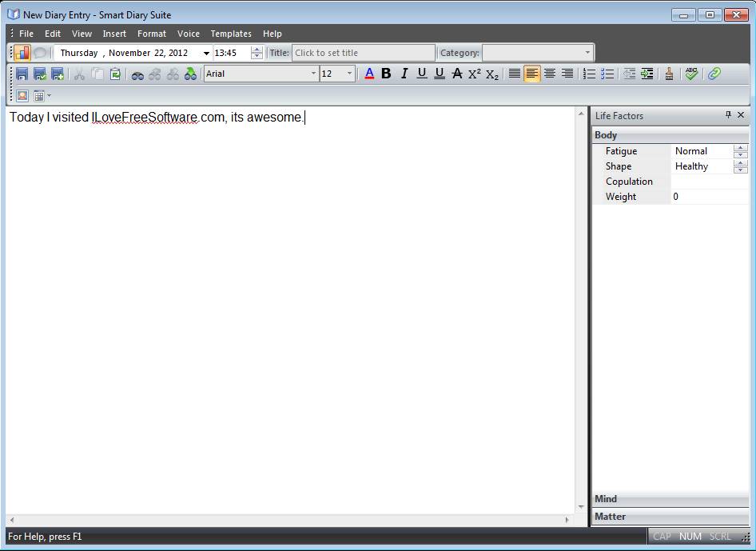The width and height of the screenshot is (756, 551).
Task: Click the Save diary entry icon
Action: click(22, 74)
